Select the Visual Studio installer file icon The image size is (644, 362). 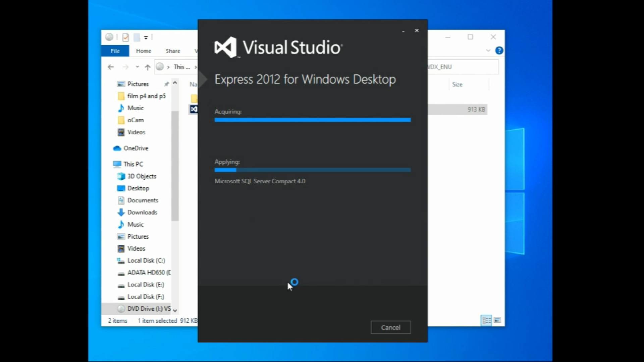coord(194,109)
